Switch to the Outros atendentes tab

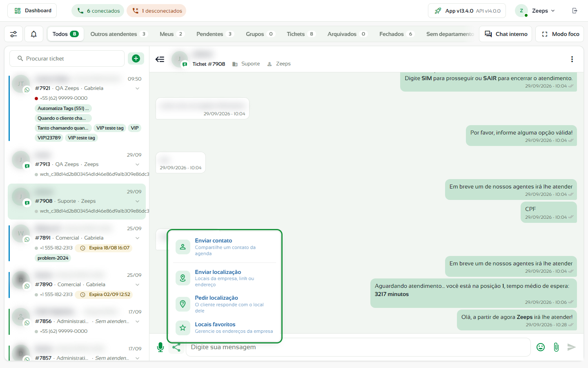[x=119, y=34]
